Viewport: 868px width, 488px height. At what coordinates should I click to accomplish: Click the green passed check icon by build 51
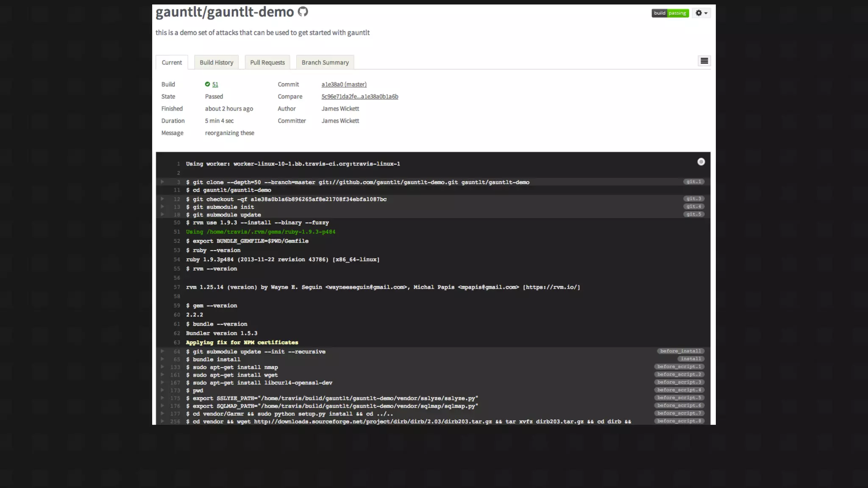[207, 84]
